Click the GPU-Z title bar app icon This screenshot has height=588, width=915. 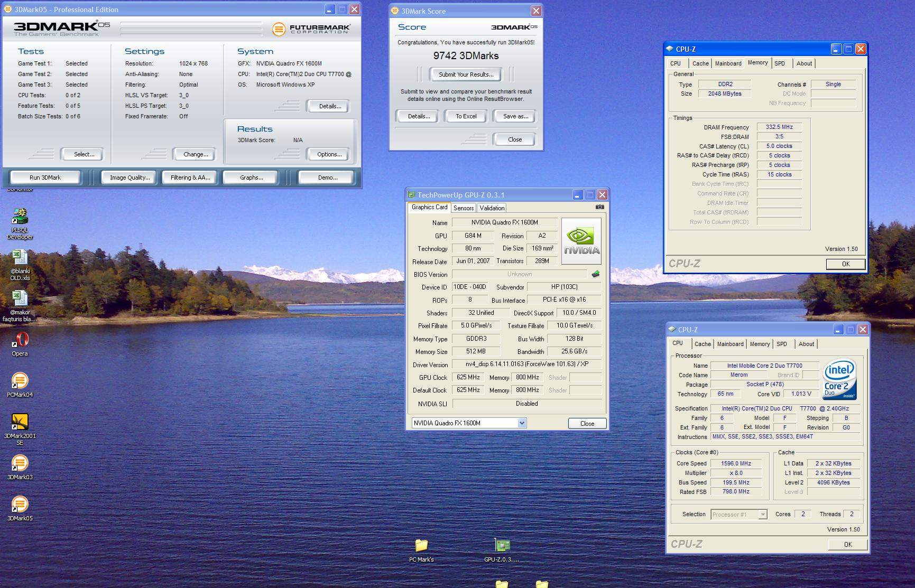[411, 194]
